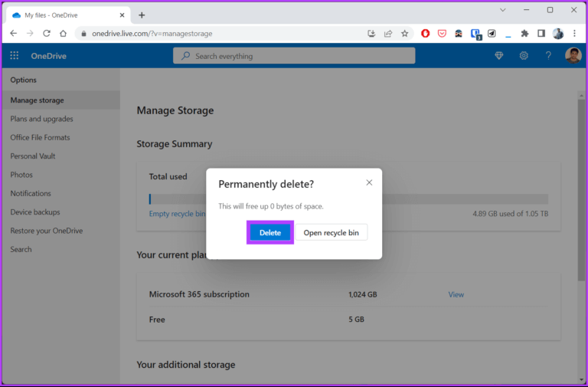
Task: Open the Extensions puzzle menu
Action: click(x=524, y=34)
